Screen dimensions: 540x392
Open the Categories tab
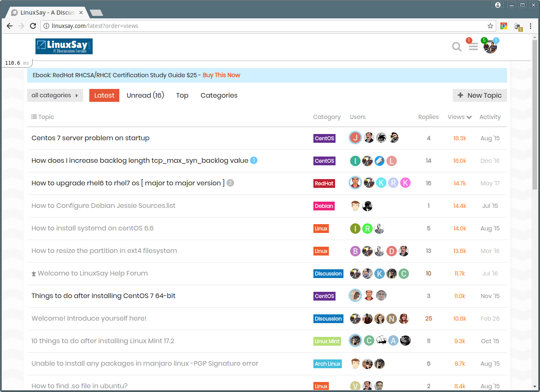(219, 95)
